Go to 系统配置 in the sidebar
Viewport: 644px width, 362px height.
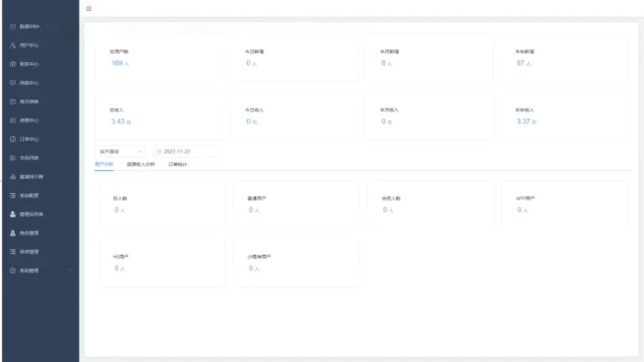point(29,195)
